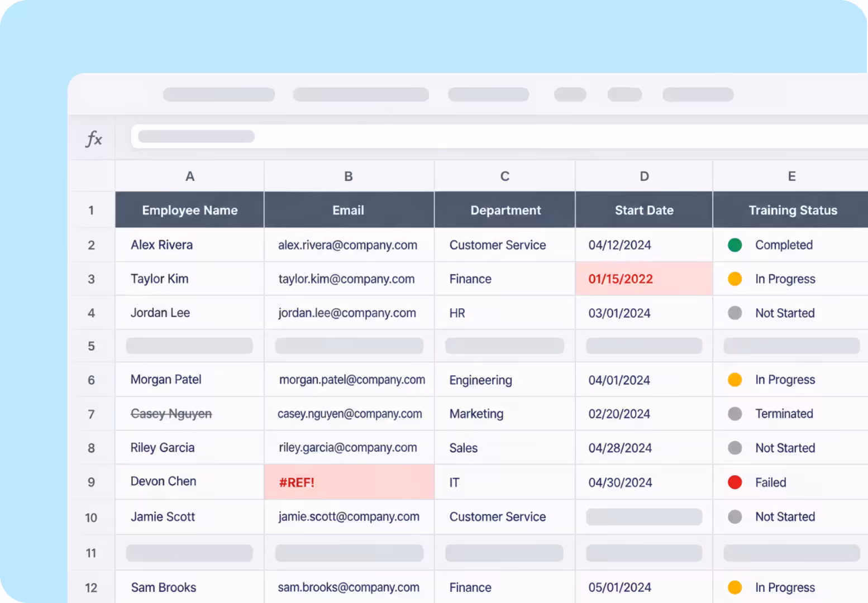Select the Morgan Patel name cell

pos(190,380)
